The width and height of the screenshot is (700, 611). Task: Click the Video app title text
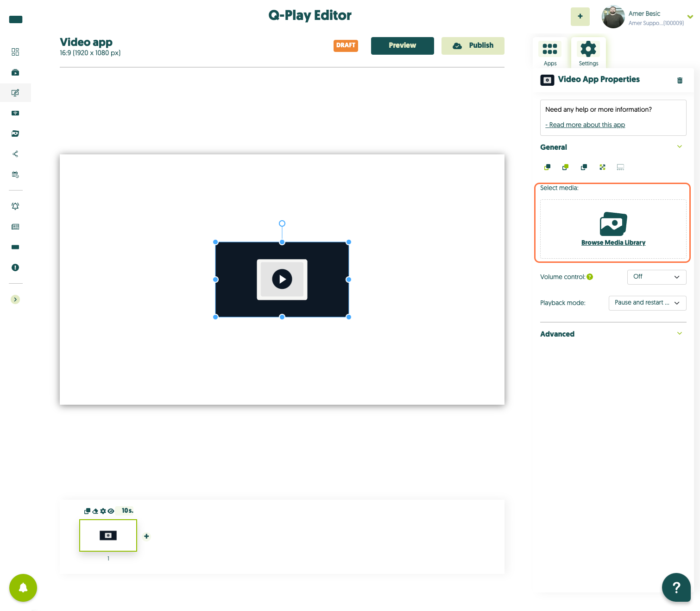(x=86, y=42)
